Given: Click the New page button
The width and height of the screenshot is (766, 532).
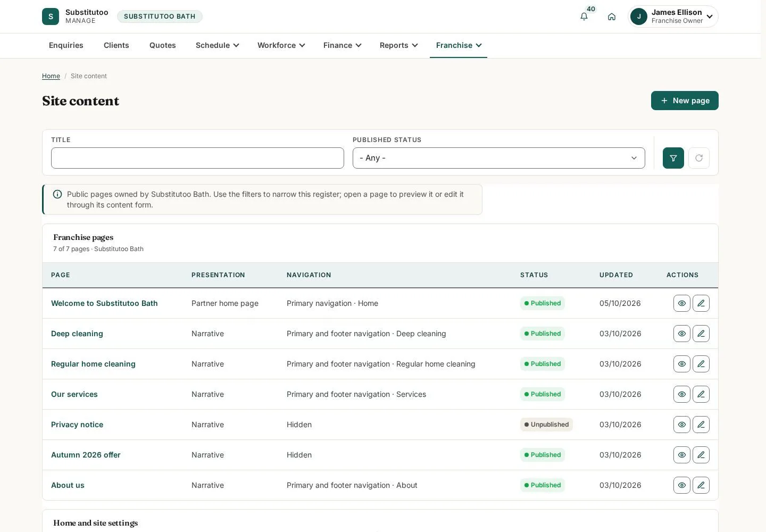Looking at the screenshot, I should (x=685, y=101).
